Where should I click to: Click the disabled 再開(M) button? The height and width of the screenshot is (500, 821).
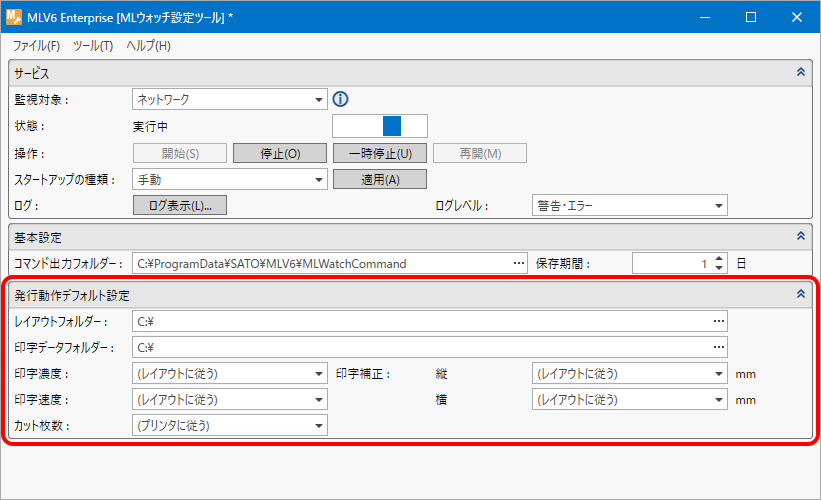480,153
